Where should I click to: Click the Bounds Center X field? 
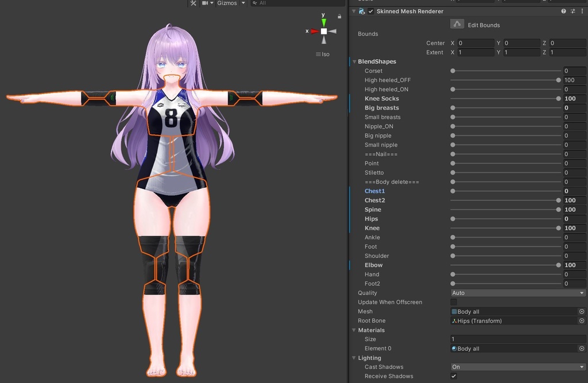pos(475,43)
